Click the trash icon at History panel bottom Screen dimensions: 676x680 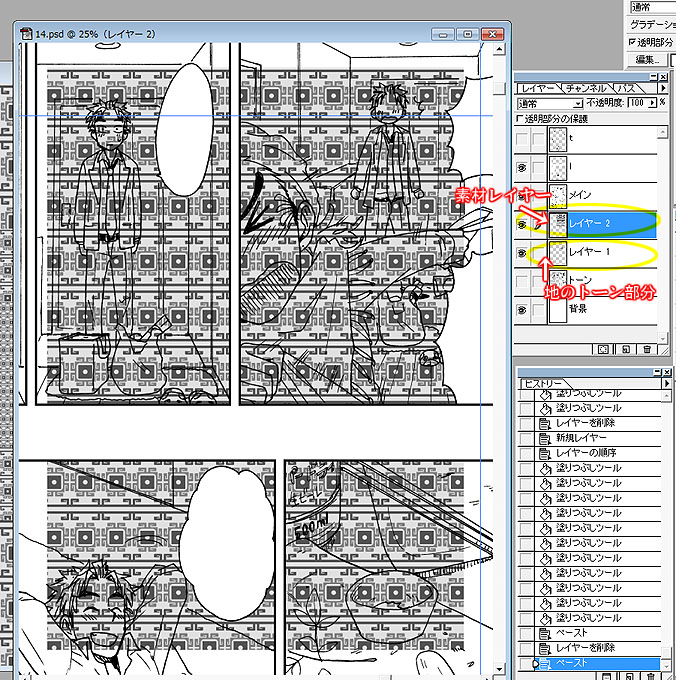(651, 676)
